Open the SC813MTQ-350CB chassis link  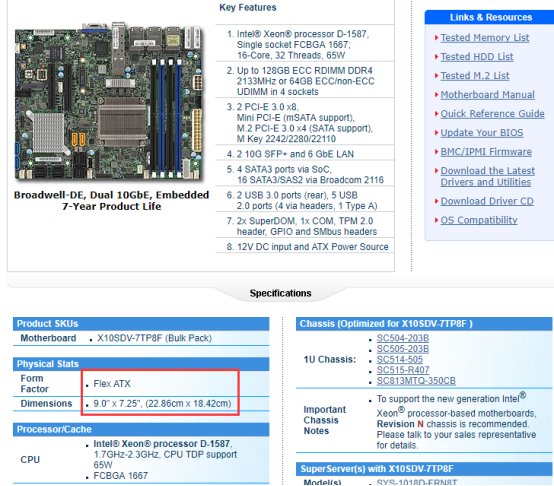pyautogui.click(x=416, y=381)
